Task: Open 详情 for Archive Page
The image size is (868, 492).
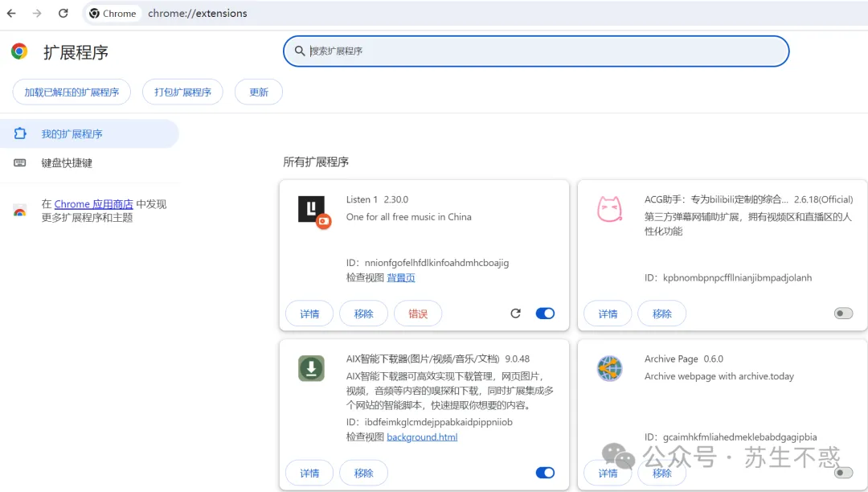Action: tap(608, 474)
